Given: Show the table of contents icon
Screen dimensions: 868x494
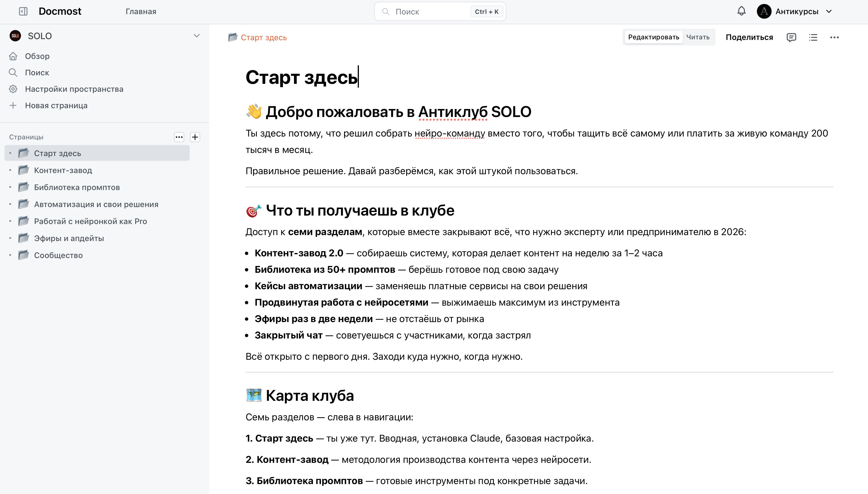Looking at the screenshot, I should [x=813, y=37].
